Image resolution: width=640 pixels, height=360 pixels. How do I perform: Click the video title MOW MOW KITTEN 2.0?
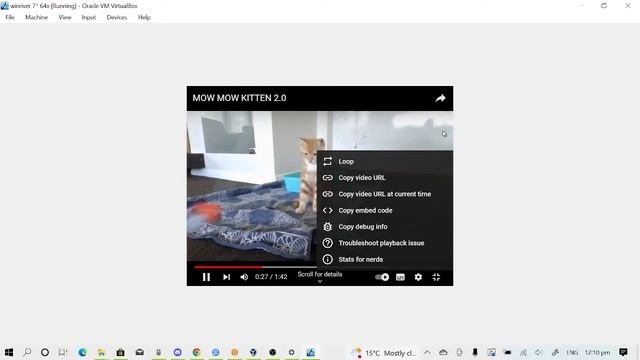239,98
